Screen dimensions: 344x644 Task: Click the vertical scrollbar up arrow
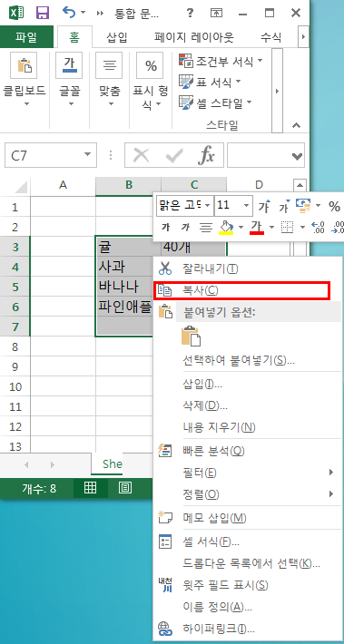[300, 185]
